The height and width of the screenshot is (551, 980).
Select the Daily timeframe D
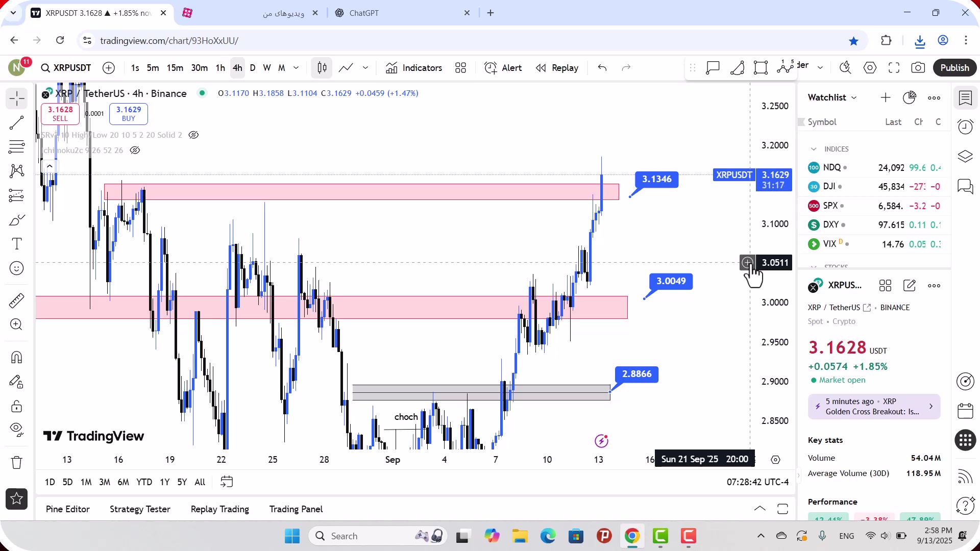click(x=252, y=68)
